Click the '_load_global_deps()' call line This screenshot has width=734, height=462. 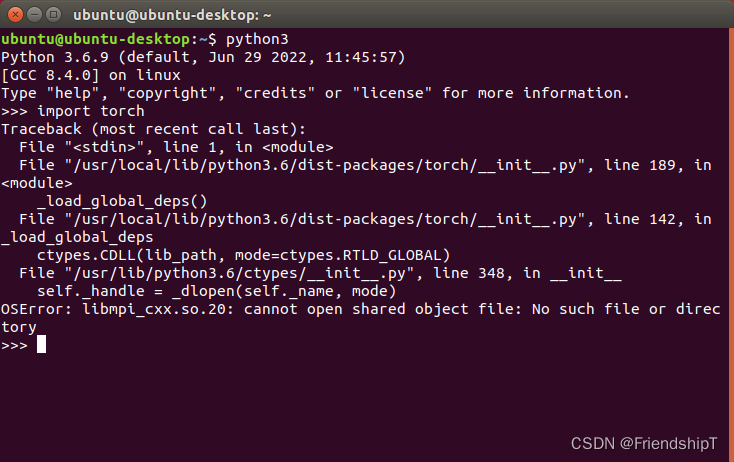pos(120,201)
